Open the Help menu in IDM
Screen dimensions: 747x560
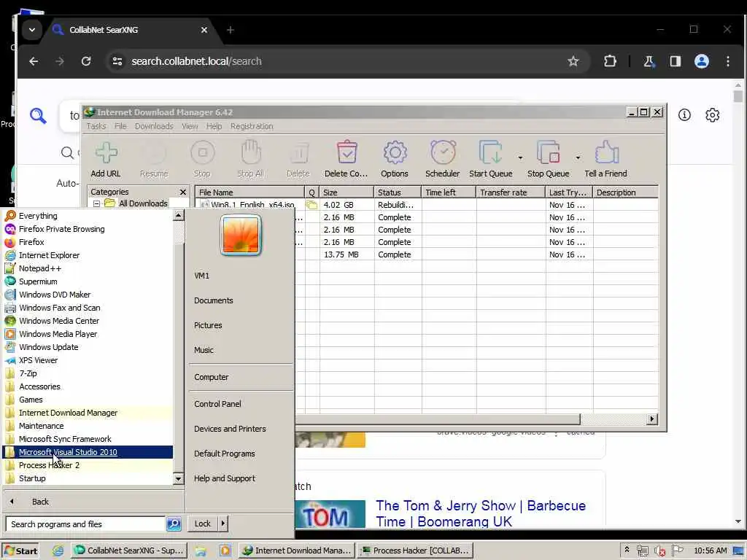point(214,126)
